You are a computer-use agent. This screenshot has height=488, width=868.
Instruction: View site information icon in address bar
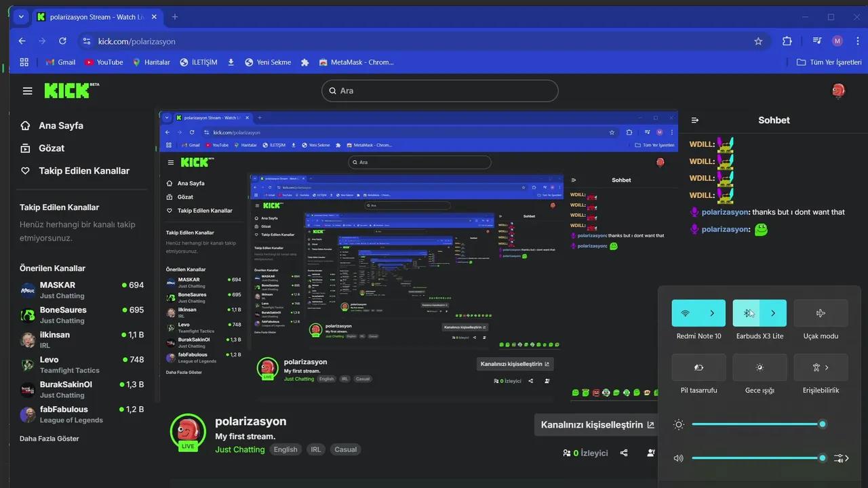(86, 41)
